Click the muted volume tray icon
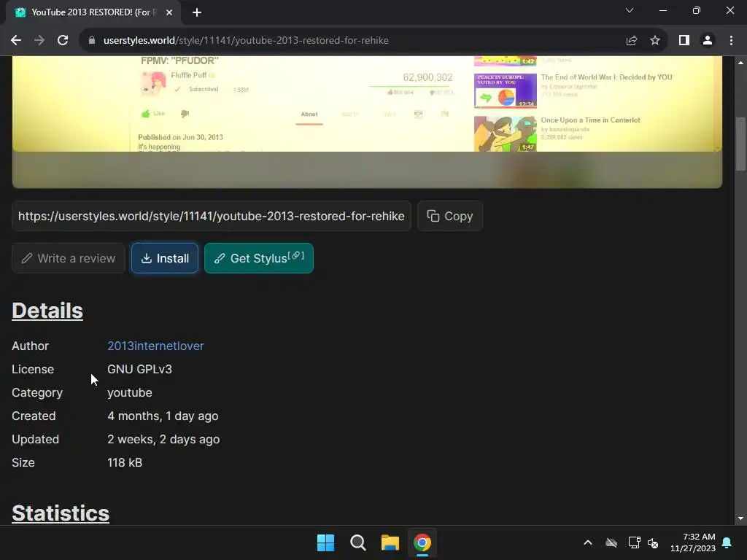 pyautogui.click(x=653, y=542)
